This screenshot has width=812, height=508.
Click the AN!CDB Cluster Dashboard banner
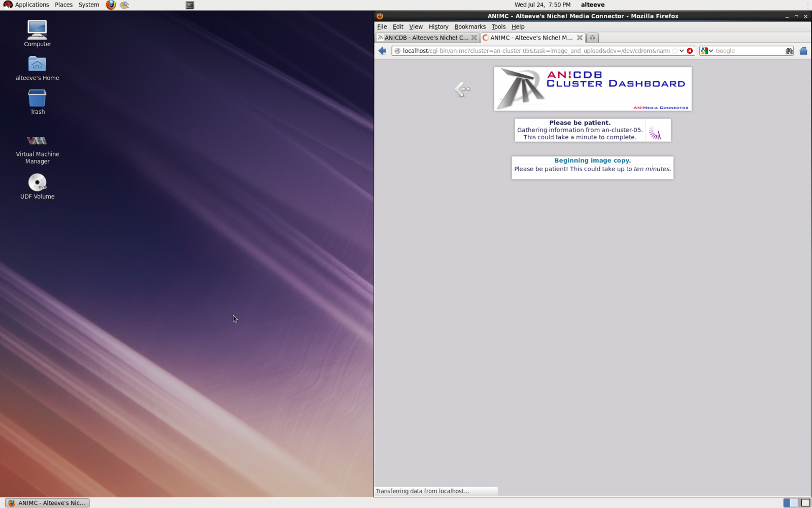tap(592, 89)
